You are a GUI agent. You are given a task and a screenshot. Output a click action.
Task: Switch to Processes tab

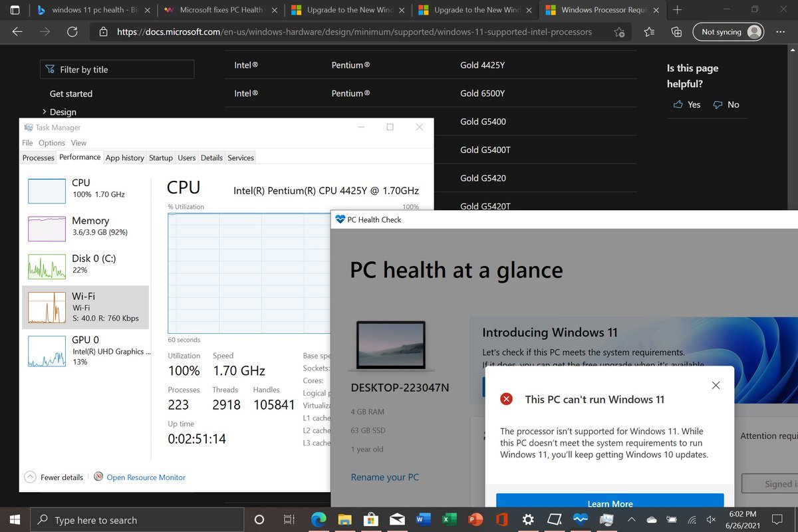pos(38,158)
